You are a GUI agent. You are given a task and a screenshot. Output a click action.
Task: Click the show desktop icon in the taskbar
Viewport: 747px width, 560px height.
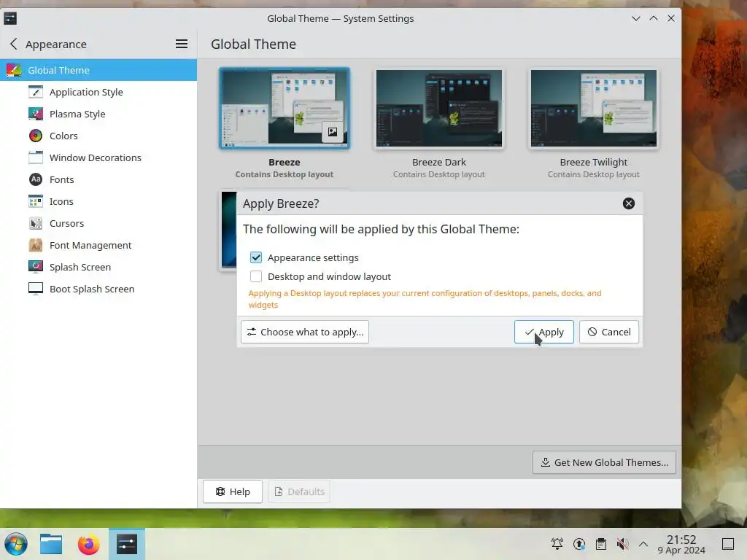728,544
